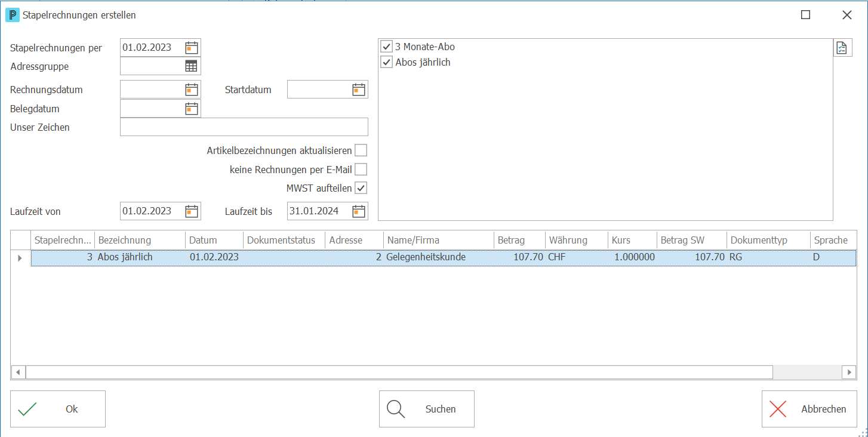Check keine Rechnungen per E-Mail
This screenshot has width=868, height=437.
tap(361, 170)
